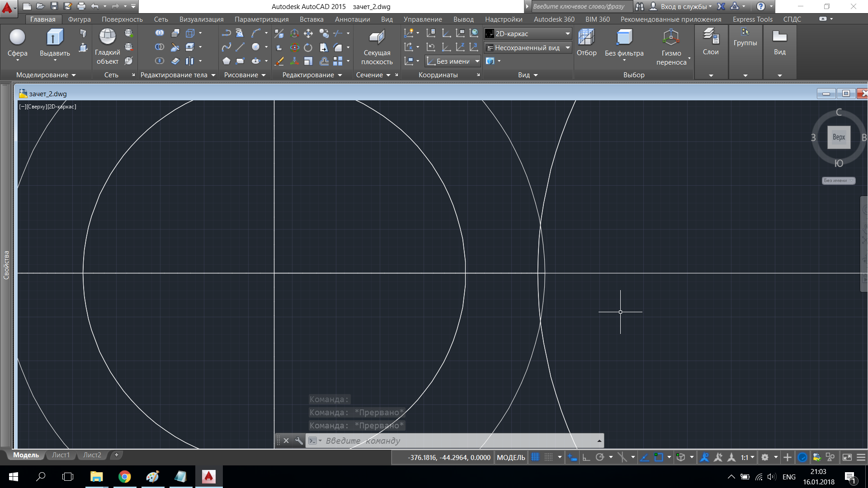Click the wrench customize icon on command line
The height and width of the screenshot is (488, 868).
[x=299, y=441]
